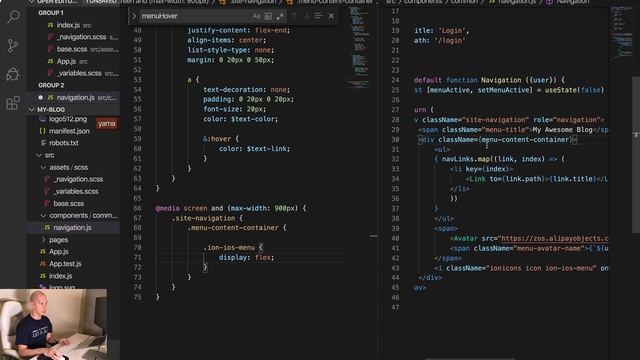Toggle Match Whole Word in the find widget

coord(268,16)
